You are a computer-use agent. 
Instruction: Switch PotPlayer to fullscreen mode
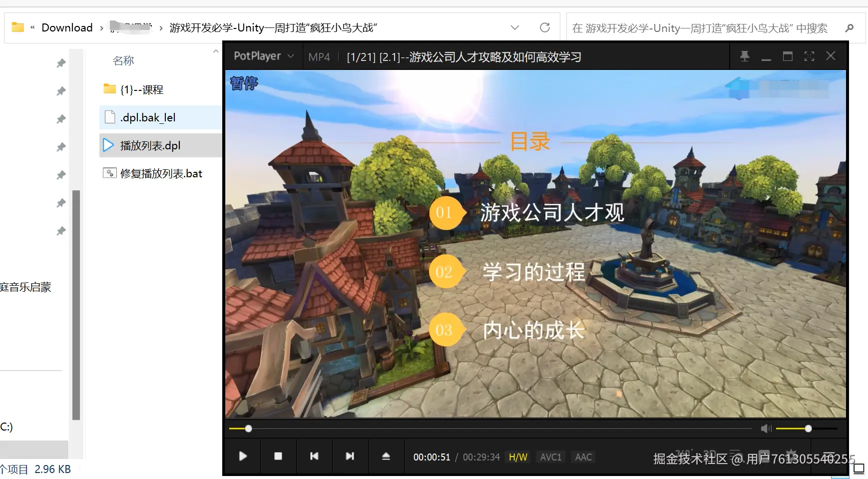coord(809,56)
